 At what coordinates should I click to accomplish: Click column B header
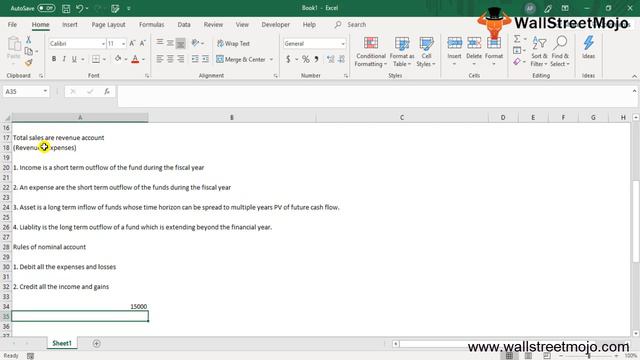click(x=232, y=118)
